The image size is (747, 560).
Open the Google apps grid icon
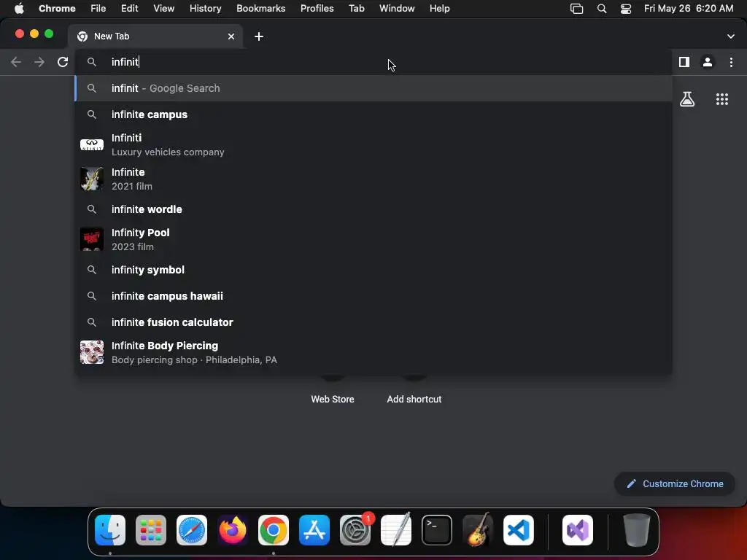click(x=722, y=99)
